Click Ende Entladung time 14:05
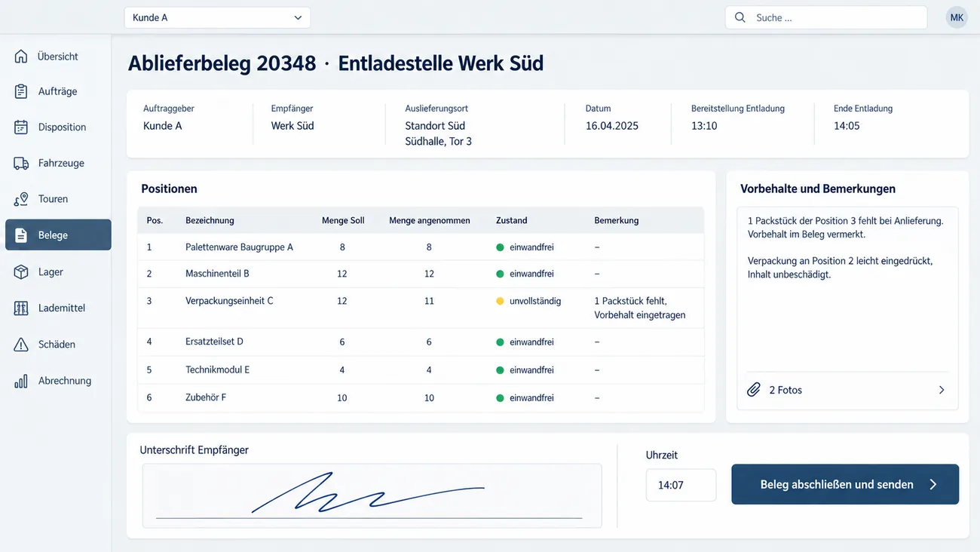 tap(847, 126)
